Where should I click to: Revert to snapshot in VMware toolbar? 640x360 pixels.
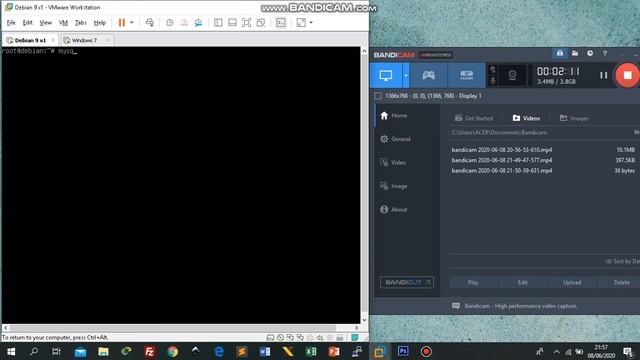click(x=184, y=22)
